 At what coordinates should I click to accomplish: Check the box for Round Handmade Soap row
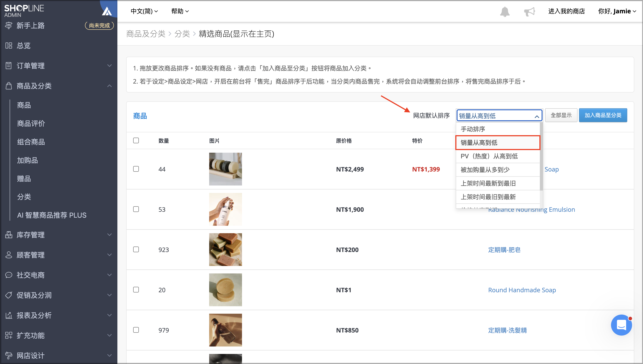[x=136, y=290]
